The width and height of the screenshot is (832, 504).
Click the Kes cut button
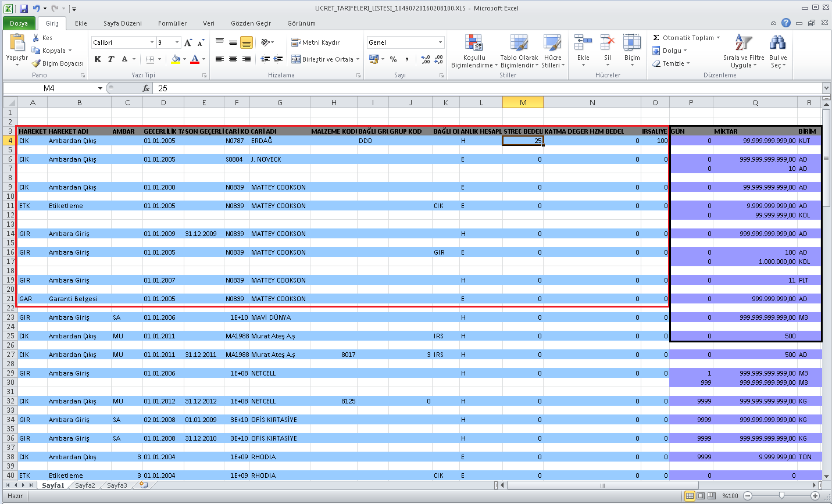point(42,38)
